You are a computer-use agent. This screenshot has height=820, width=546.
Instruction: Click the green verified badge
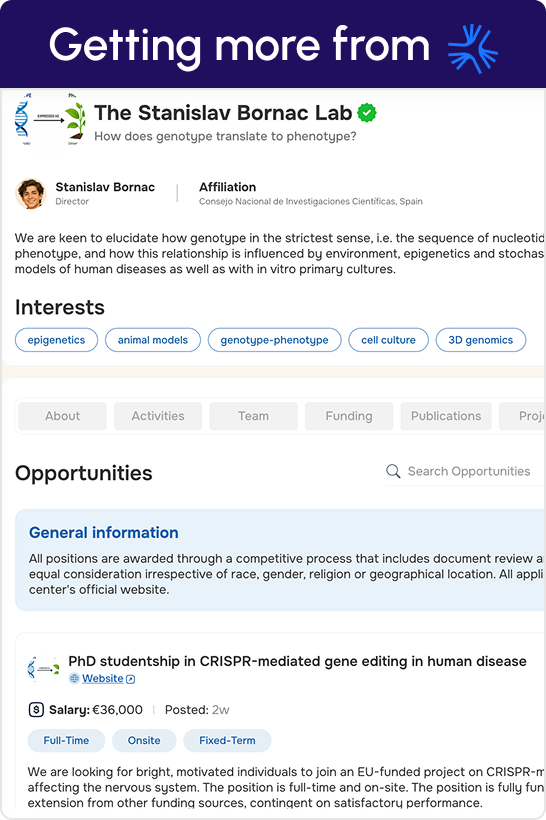point(367,112)
